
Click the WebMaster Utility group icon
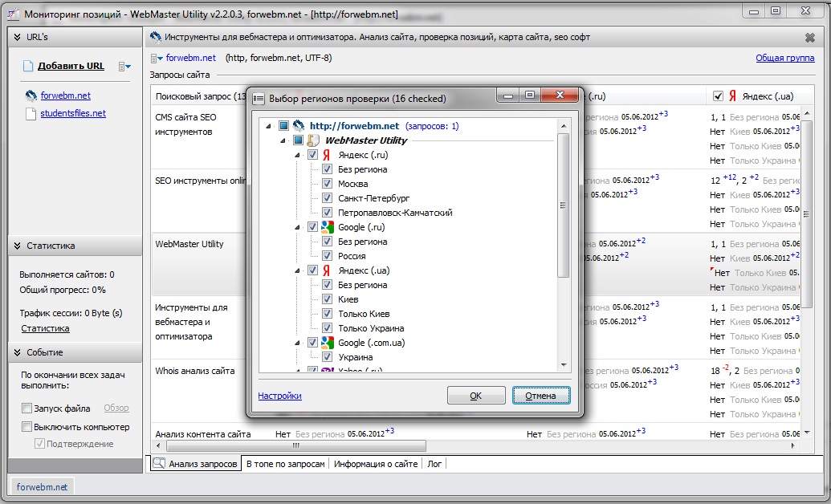313,140
